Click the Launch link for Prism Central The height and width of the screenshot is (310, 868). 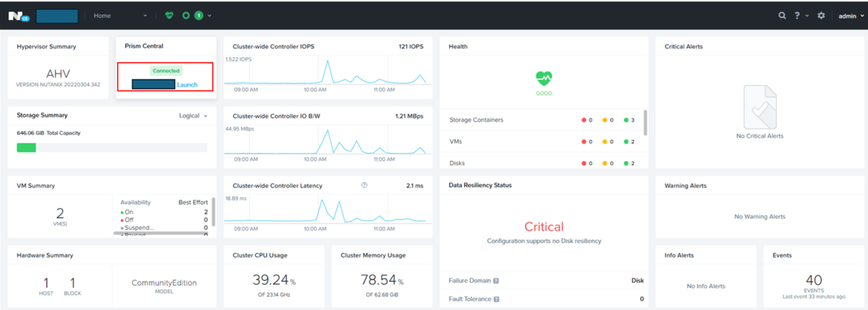point(187,85)
